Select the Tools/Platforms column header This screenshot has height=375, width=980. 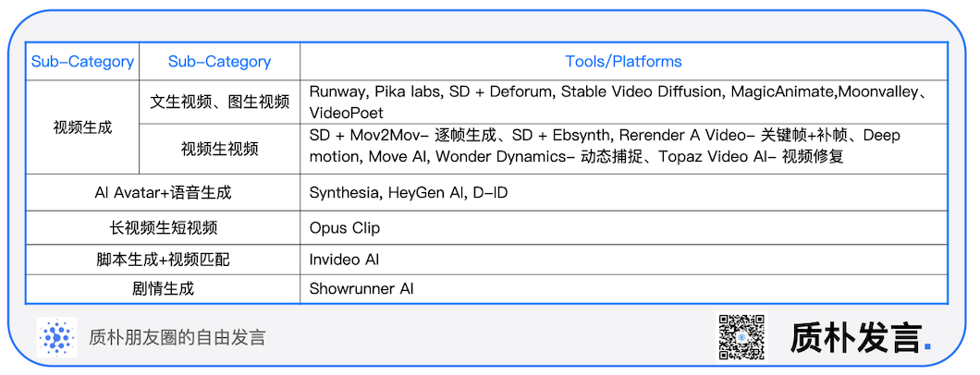point(623,62)
